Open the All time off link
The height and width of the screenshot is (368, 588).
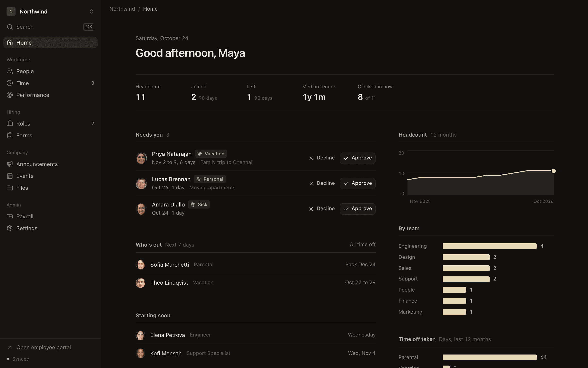(363, 244)
